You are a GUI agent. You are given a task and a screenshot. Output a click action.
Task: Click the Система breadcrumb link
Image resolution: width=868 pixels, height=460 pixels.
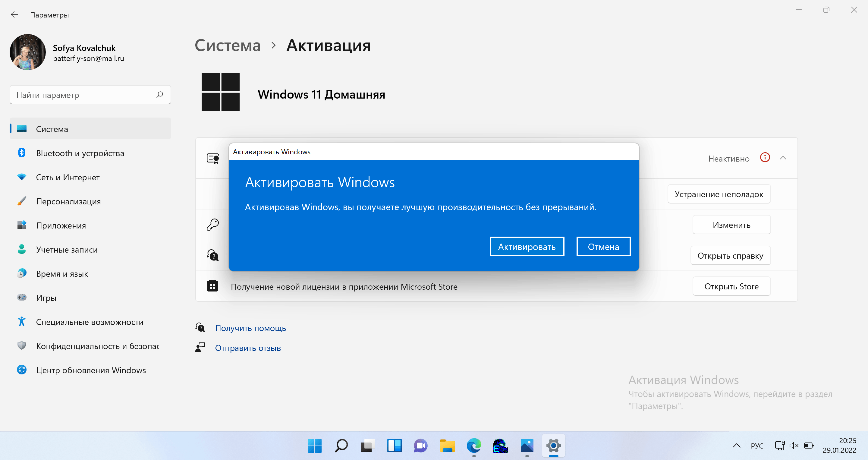pos(228,45)
